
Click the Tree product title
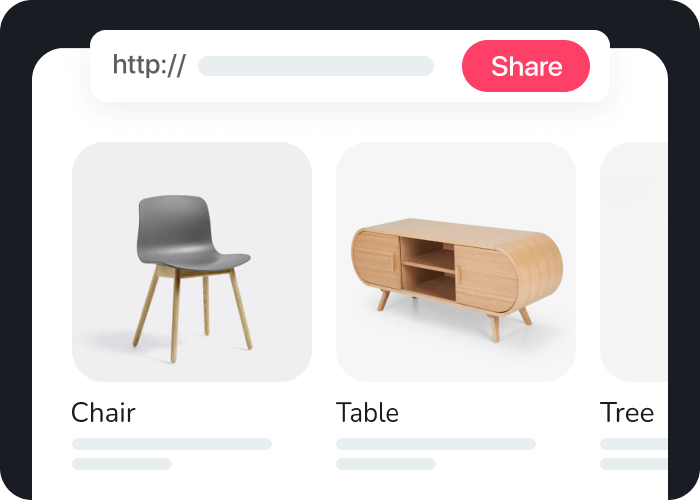point(627,412)
